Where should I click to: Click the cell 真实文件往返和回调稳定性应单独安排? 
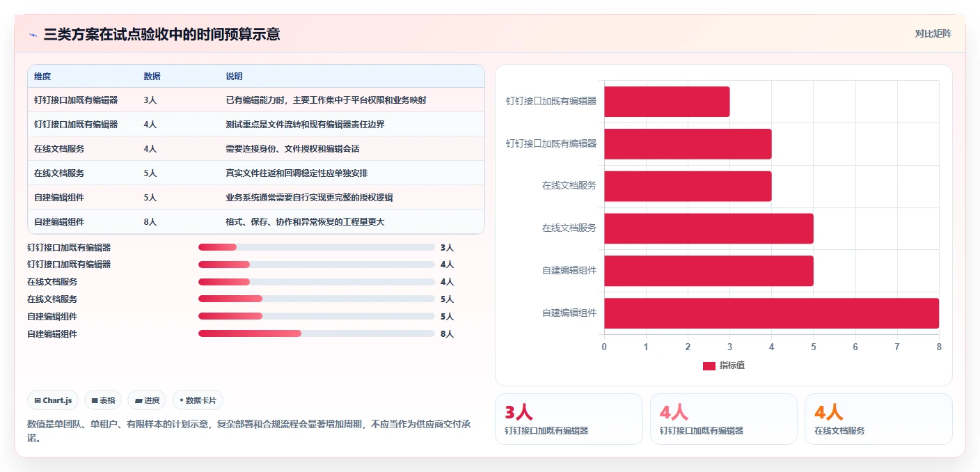pos(297,173)
